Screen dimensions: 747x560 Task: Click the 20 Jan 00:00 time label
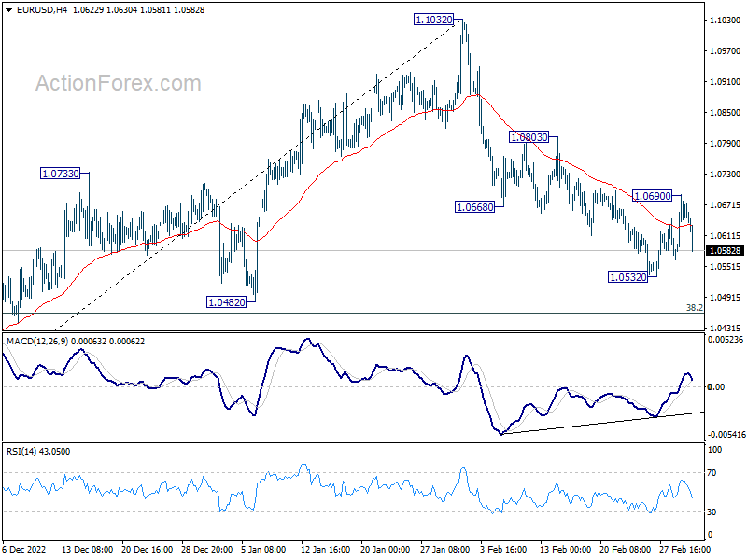click(x=386, y=550)
